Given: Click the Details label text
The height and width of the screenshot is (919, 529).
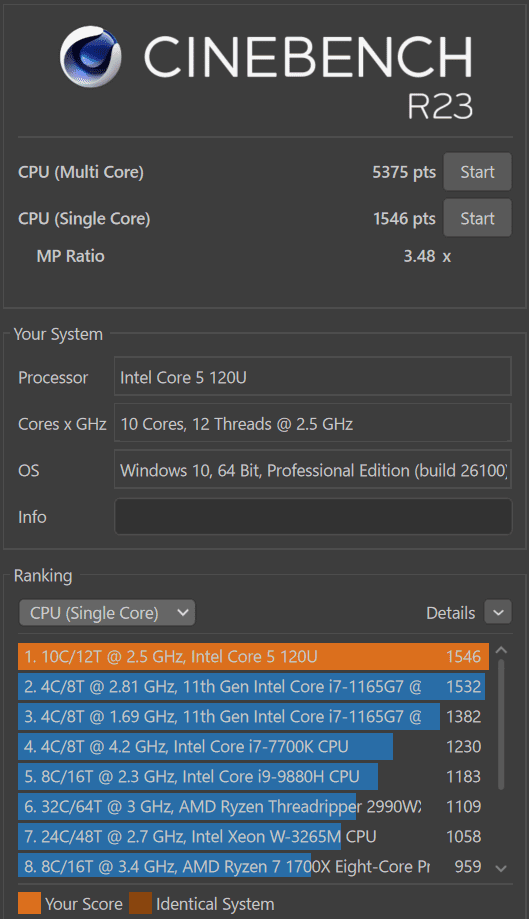Looking at the screenshot, I should click(x=450, y=613).
